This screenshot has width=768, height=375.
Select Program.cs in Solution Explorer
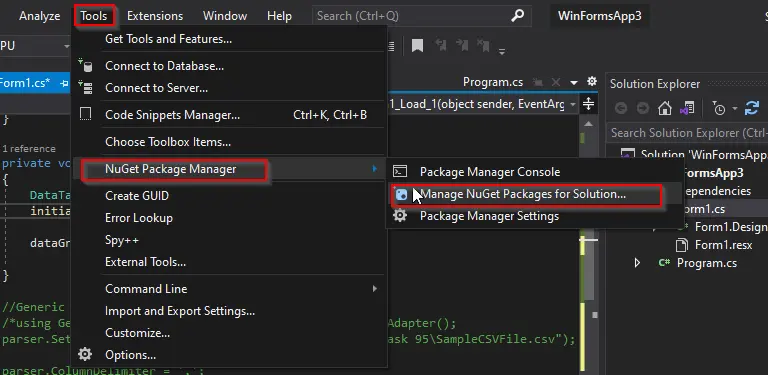[x=706, y=263]
